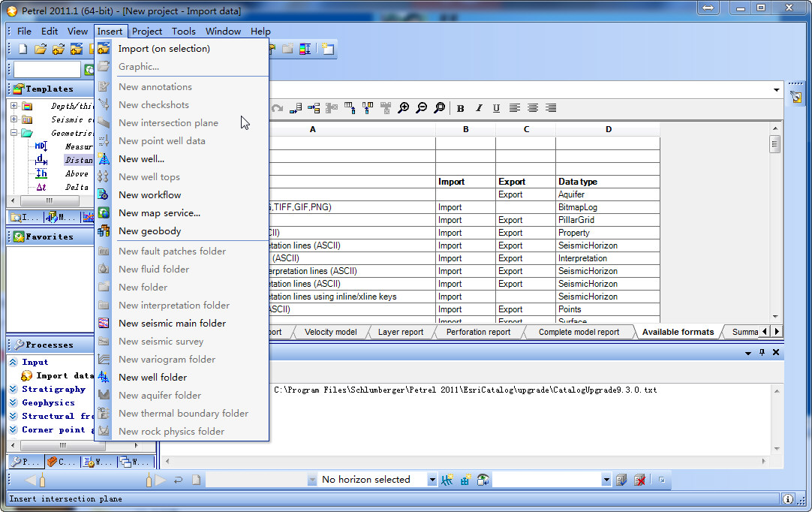The image size is (812, 512).
Task: Open the Tools menu
Action: coord(184,31)
